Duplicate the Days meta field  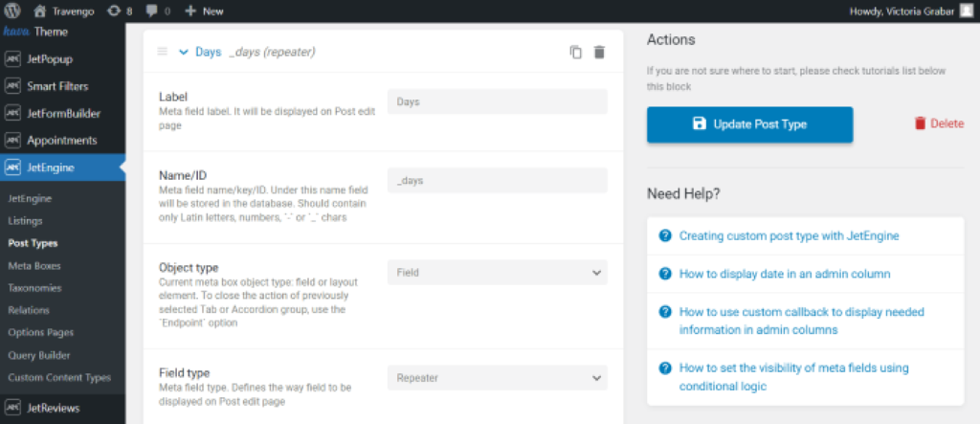click(x=575, y=52)
